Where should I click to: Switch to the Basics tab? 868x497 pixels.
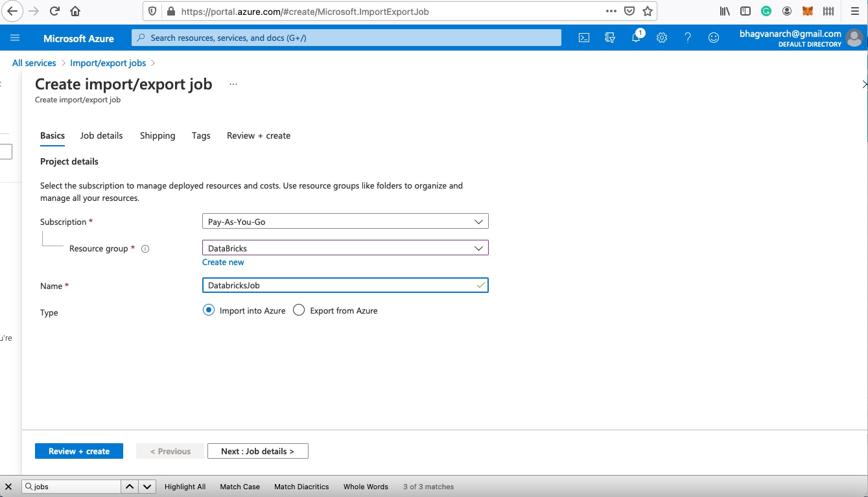click(x=53, y=135)
